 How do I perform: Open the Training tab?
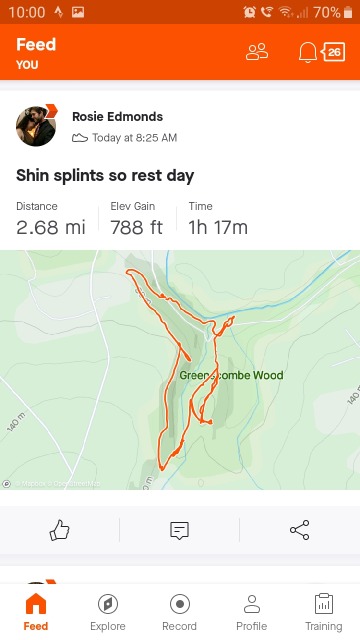click(324, 611)
